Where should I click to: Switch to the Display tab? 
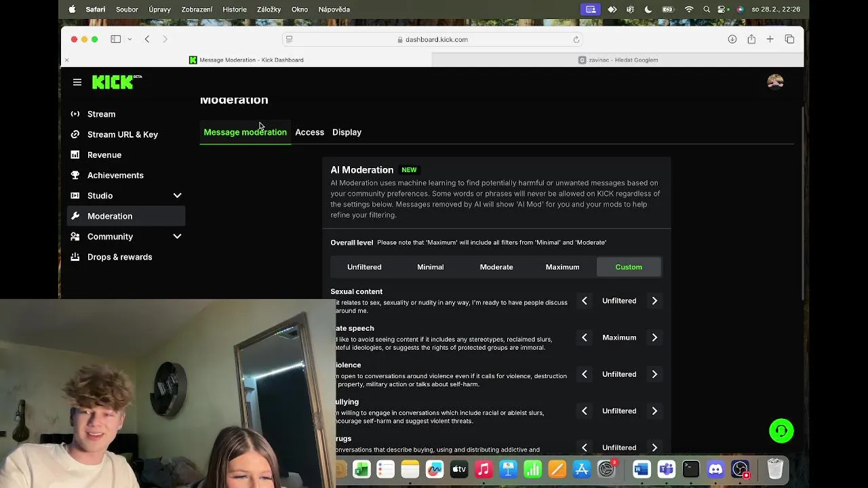click(347, 132)
